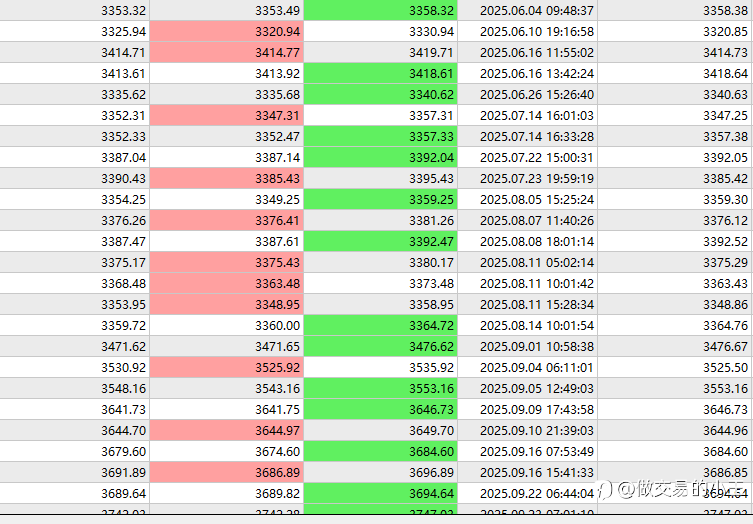The image size is (753, 524).
Task: Select timestamp 2025.06.16 13:42:24
Action: tap(537, 73)
